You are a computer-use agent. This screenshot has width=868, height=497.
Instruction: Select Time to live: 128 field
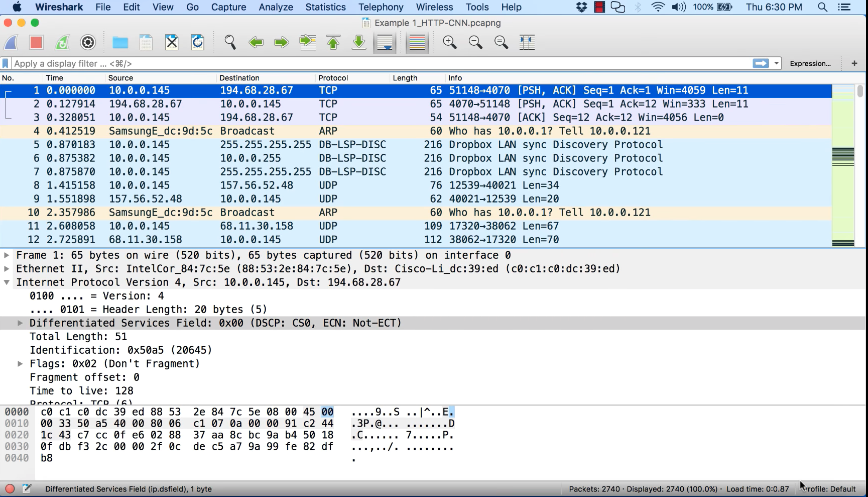(x=81, y=391)
